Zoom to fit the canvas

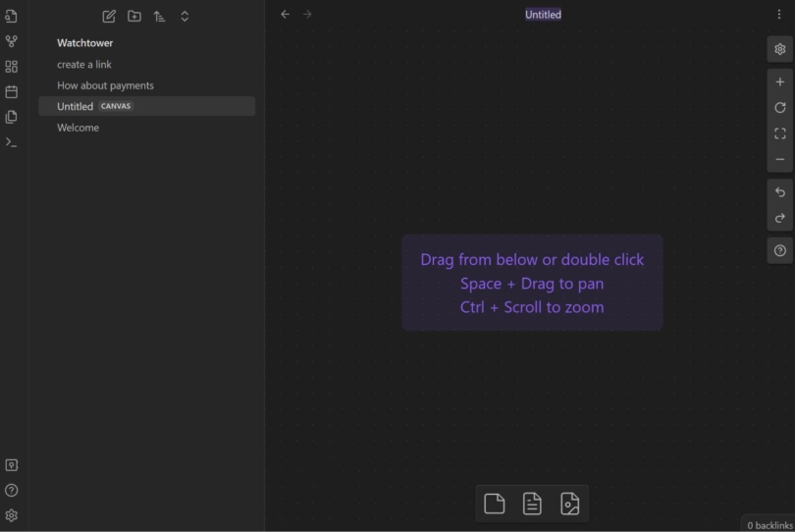tap(780, 133)
